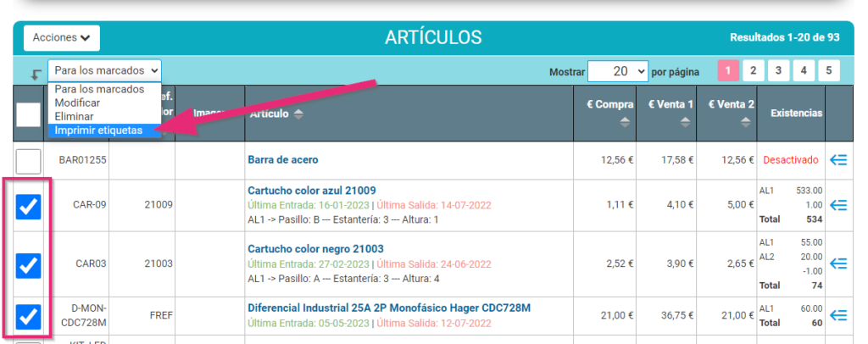868x344 pixels.
Task: Uncheck the CAR-09 row checkbox
Action: [29, 205]
